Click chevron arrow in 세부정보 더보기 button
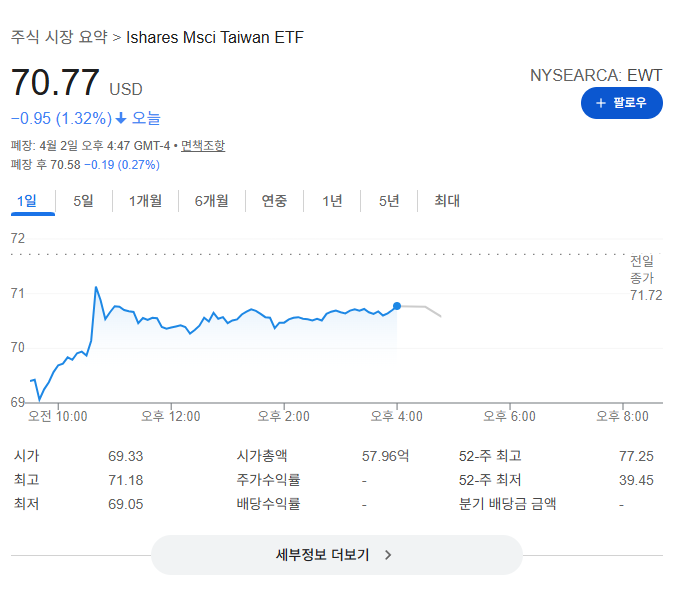This screenshot has height=602, width=681. pyautogui.click(x=388, y=555)
